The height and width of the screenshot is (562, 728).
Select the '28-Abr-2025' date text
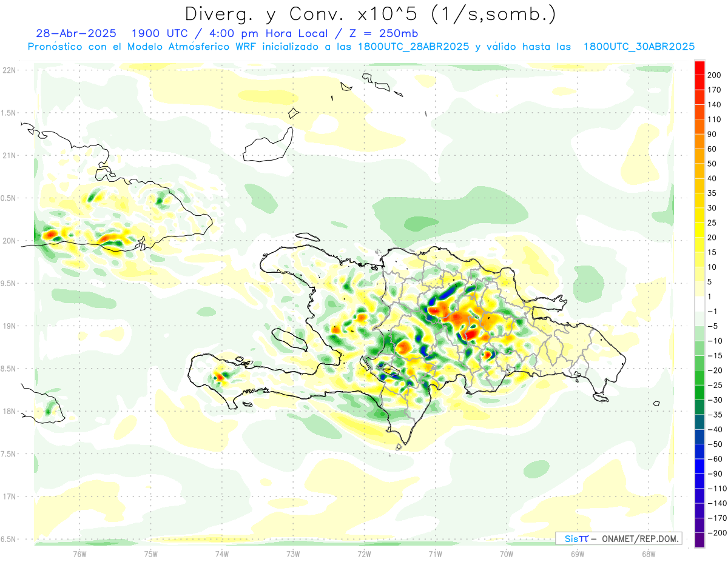pos(76,33)
